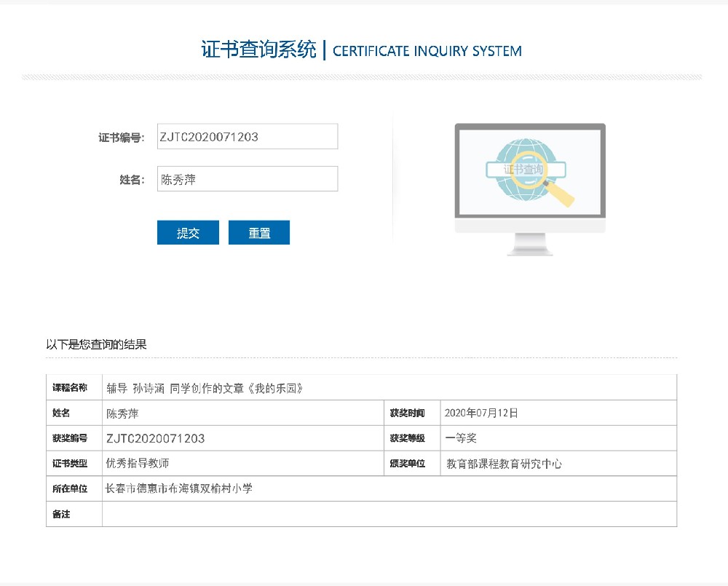Image resolution: width=728 pixels, height=586 pixels.
Task: Click the 颁奖单位 header cell
Action: click(x=412, y=464)
